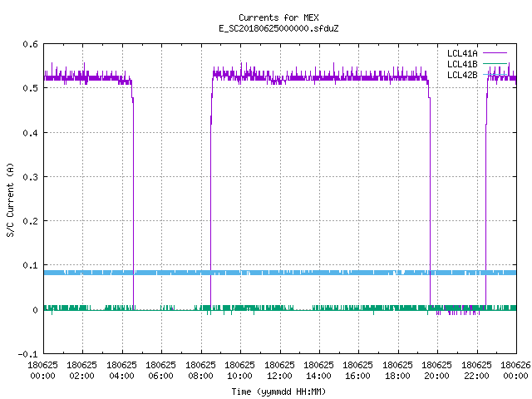The height and width of the screenshot is (399, 532).
Task: Click the x-axis tick label 180626 00:00
Action: pyautogui.click(x=515, y=371)
